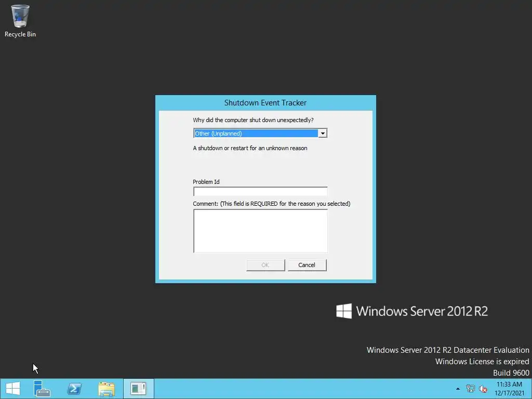The height and width of the screenshot is (399, 532).
Task: Click the Shutdown Event Tracker title bar
Action: coord(265,103)
